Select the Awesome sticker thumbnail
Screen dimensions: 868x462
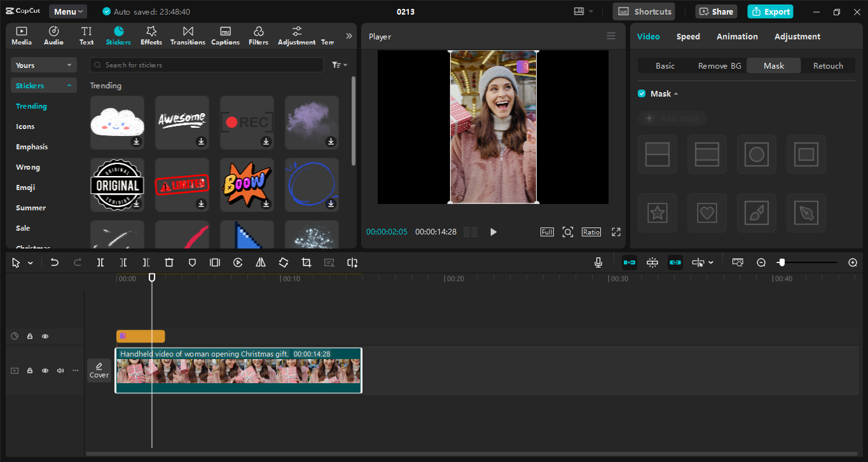pyautogui.click(x=182, y=122)
